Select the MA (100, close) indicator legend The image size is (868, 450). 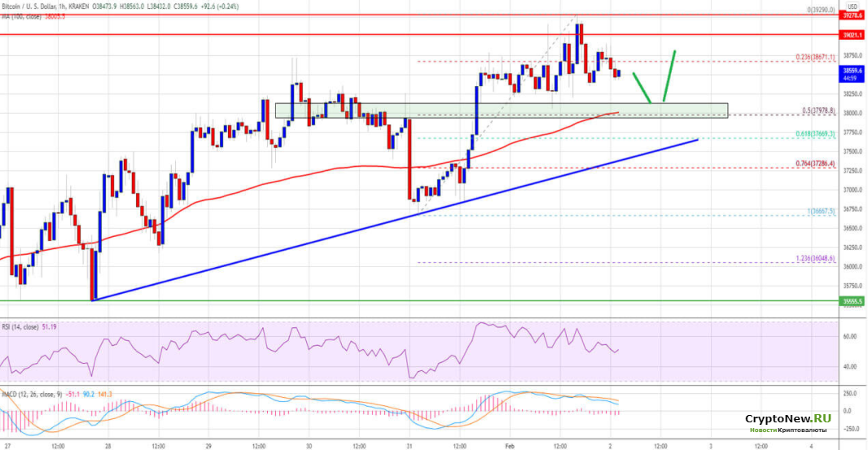click(22, 16)
